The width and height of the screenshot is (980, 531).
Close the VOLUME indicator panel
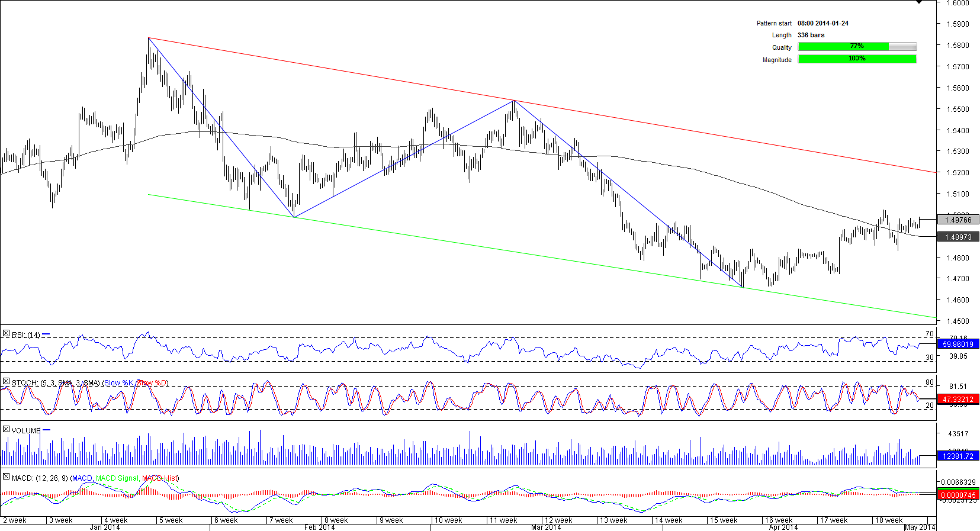point(6,430)
